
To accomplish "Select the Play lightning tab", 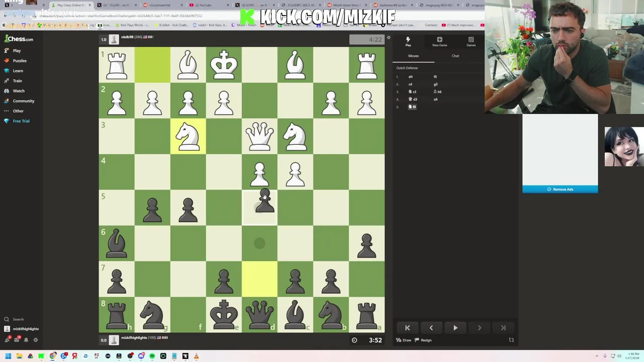I will click(408, 42).
